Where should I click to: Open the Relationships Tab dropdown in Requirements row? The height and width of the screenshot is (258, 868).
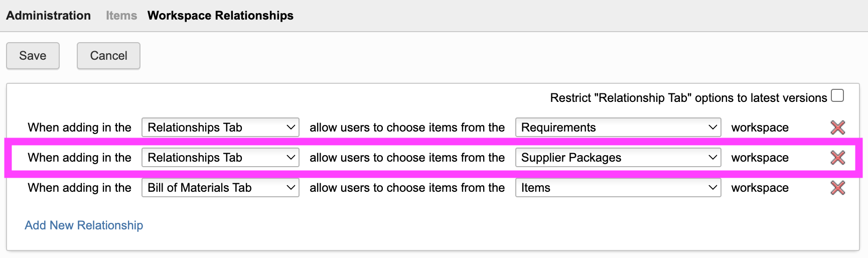click(220, 127)
